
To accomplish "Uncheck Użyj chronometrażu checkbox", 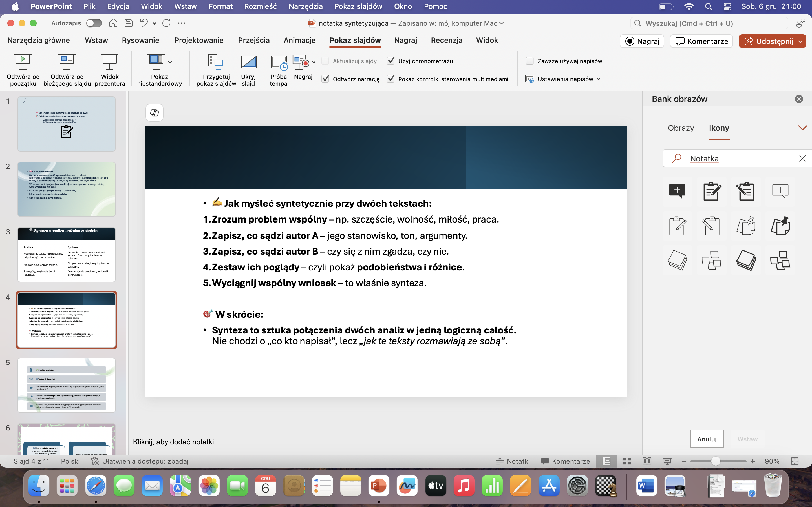I will (x=390, y=61).
